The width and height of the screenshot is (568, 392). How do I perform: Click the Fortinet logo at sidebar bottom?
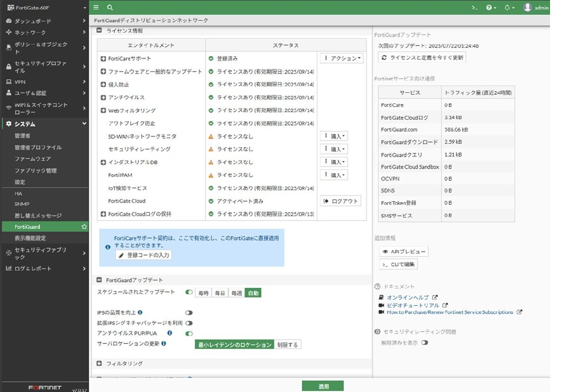click(x=45, y=388)
